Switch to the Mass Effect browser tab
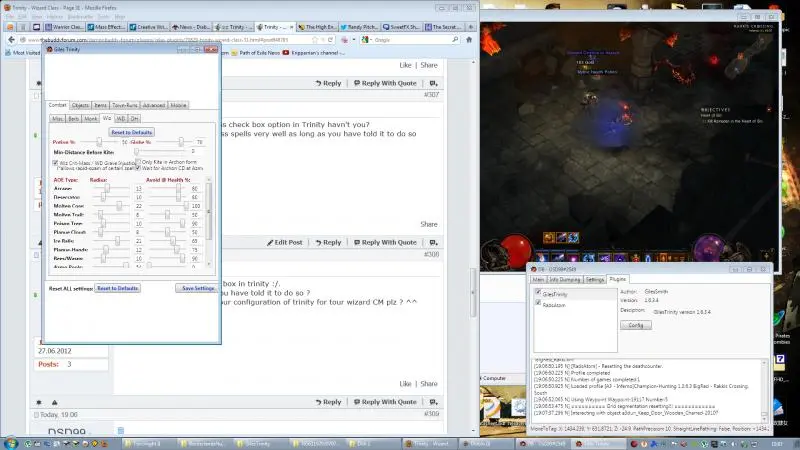This screenshot has width=800, height=450. point(106,27)
